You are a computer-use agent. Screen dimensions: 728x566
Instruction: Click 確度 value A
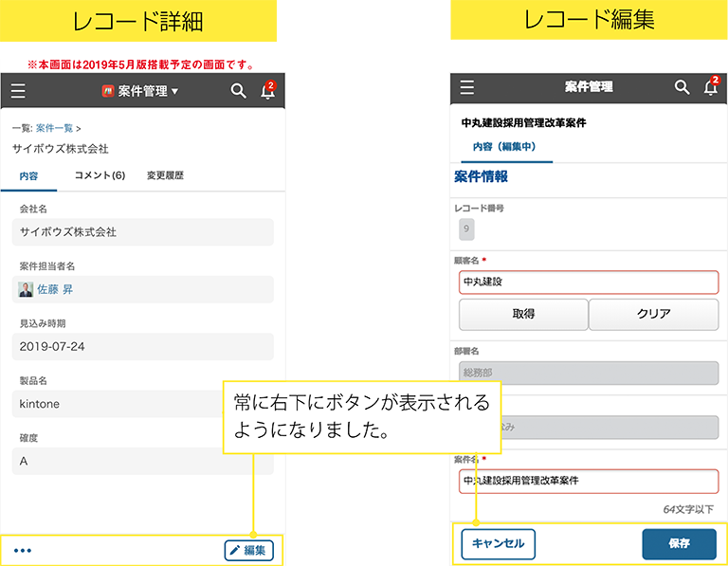click(143, 461)
